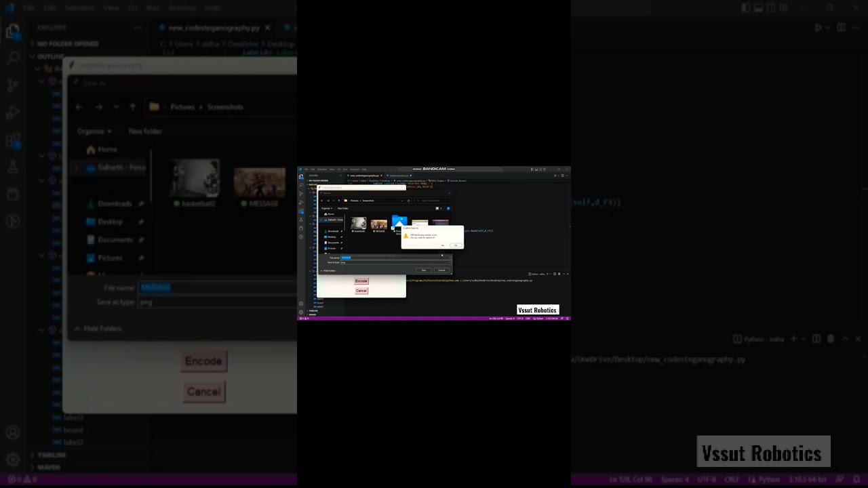
Task: Open the recent locations dropdown arrow
Action: 333,201
